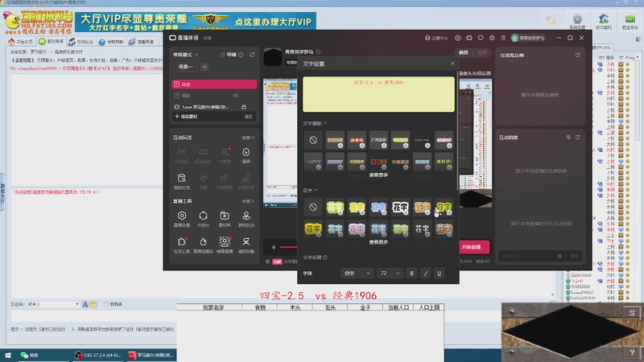Open the 素材库 material library tool
644x362 pixels.
tap(225, 219)
